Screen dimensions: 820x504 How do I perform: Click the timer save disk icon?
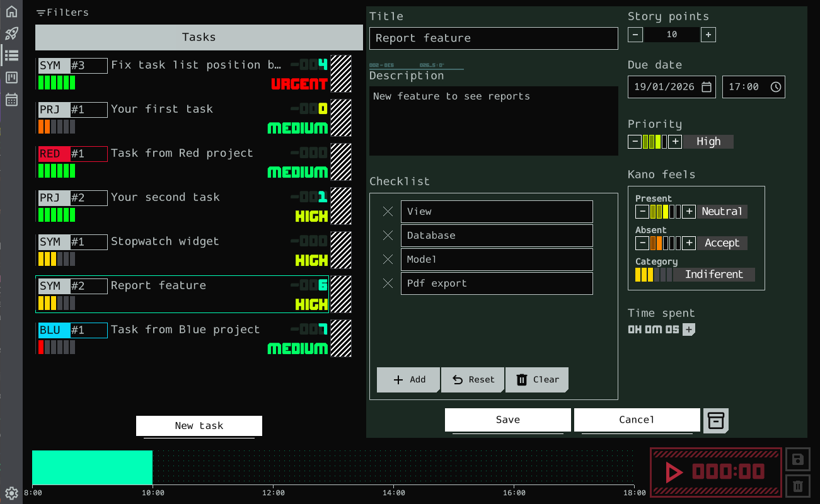pyautogui.click(x=797, y=459)
